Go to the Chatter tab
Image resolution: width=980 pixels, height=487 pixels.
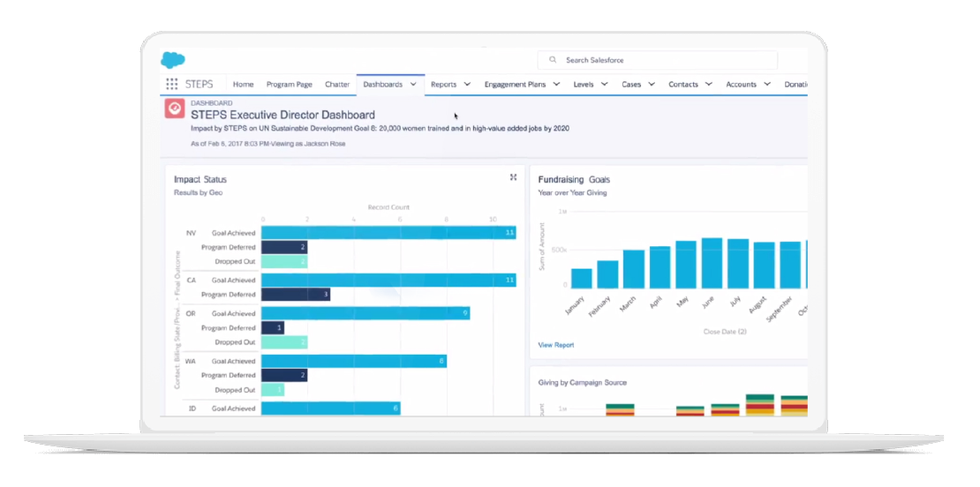(x=337, y=85)
